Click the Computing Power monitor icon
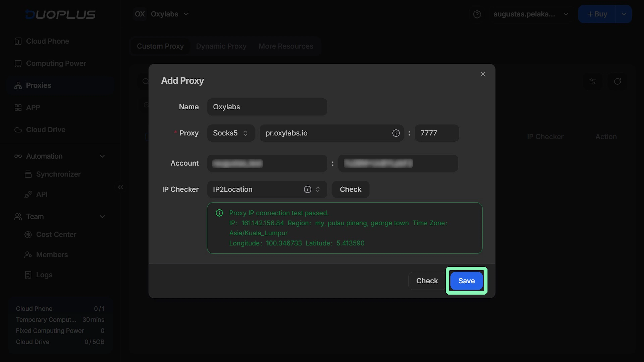 [18, 64]
